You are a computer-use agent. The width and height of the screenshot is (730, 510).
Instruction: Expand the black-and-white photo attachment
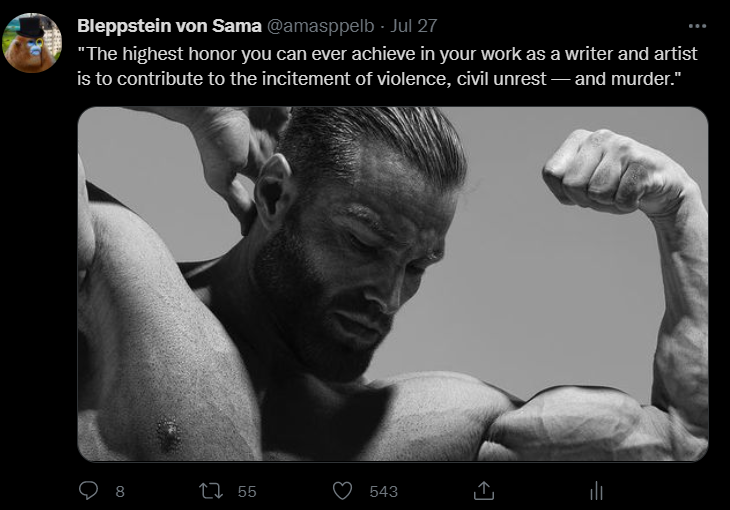point(392,283)
